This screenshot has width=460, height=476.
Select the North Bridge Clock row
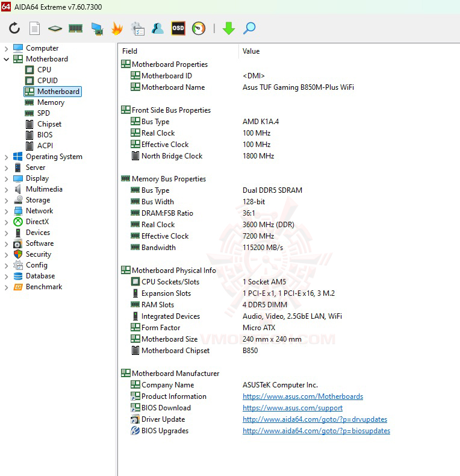[202, 156]
